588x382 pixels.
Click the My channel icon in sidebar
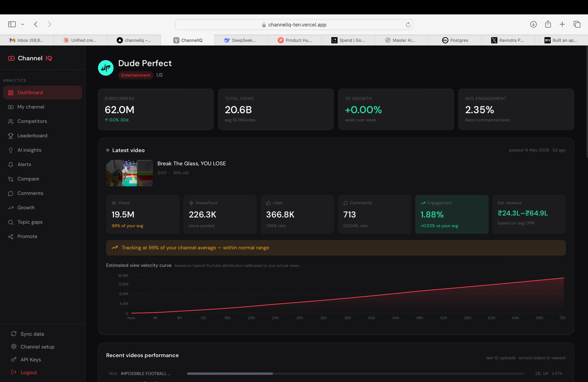point(11,107)
